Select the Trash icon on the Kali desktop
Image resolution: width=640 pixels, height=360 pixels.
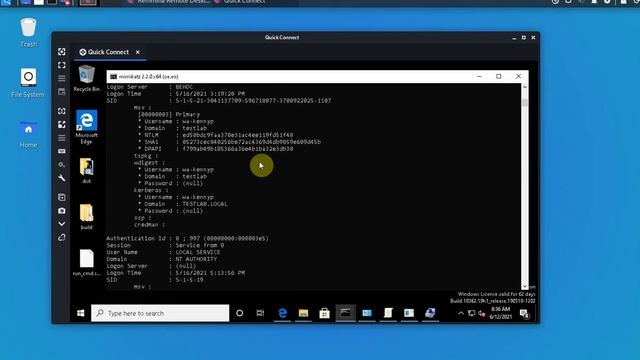click(x=29, y=32)
